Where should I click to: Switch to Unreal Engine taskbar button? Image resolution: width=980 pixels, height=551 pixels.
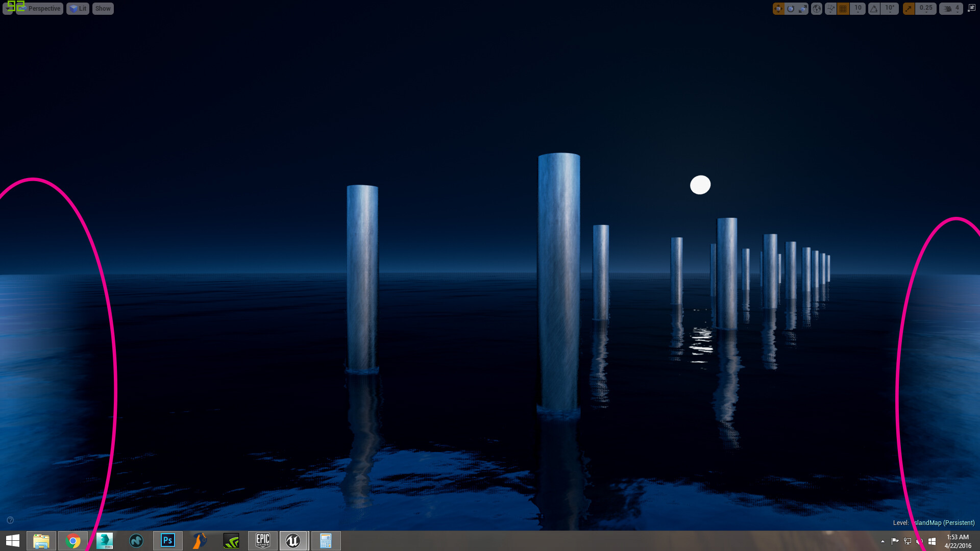[293, 541]
